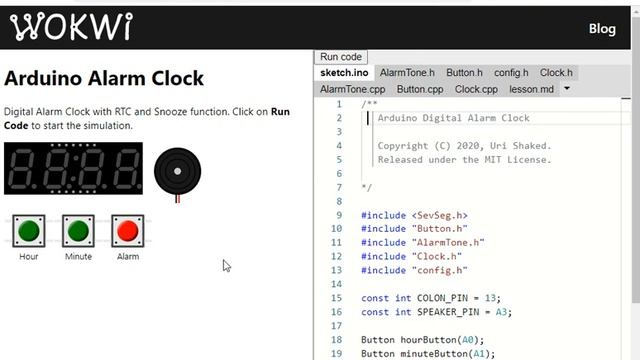Click the 'Minute' label text
This screenshot has height=360, width=640.
(78, 256)
